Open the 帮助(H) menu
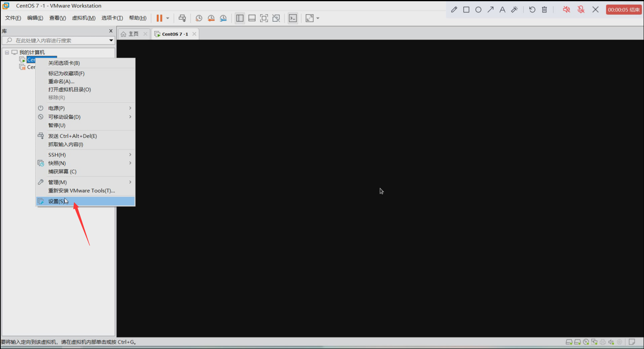 [138, 18]
